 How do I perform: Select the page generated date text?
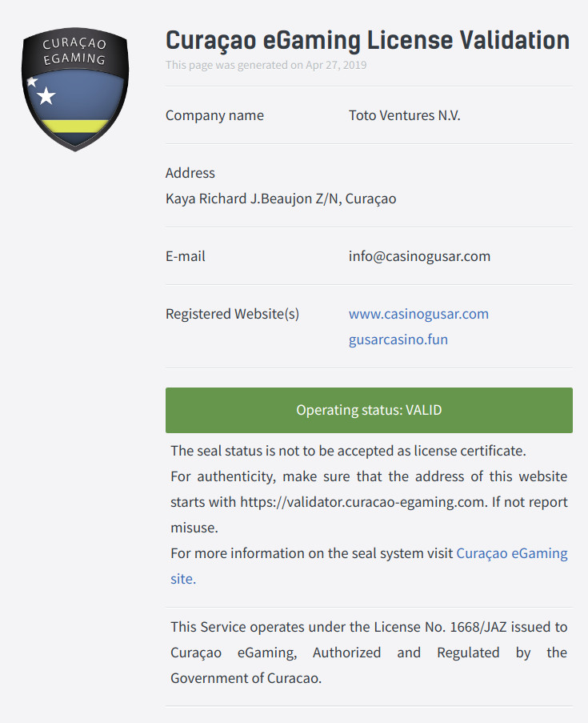click(266, 65)
